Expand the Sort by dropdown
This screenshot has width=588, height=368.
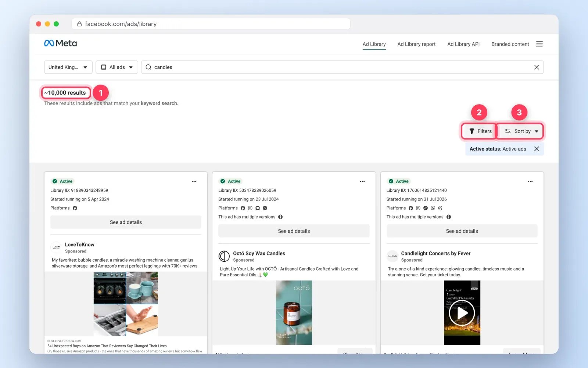point(521,131)
